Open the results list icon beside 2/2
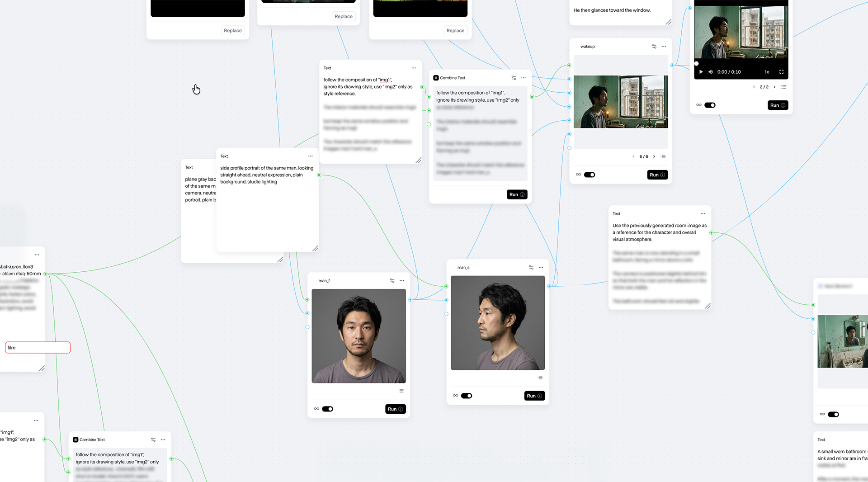 (x=784, y=87)
